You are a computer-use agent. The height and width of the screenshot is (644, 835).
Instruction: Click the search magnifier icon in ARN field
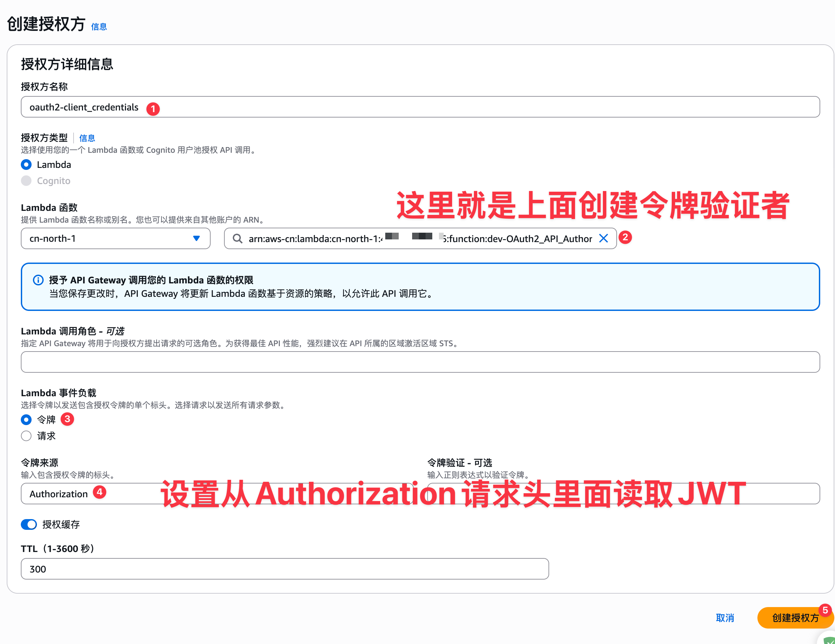click(x=237, y=239)
